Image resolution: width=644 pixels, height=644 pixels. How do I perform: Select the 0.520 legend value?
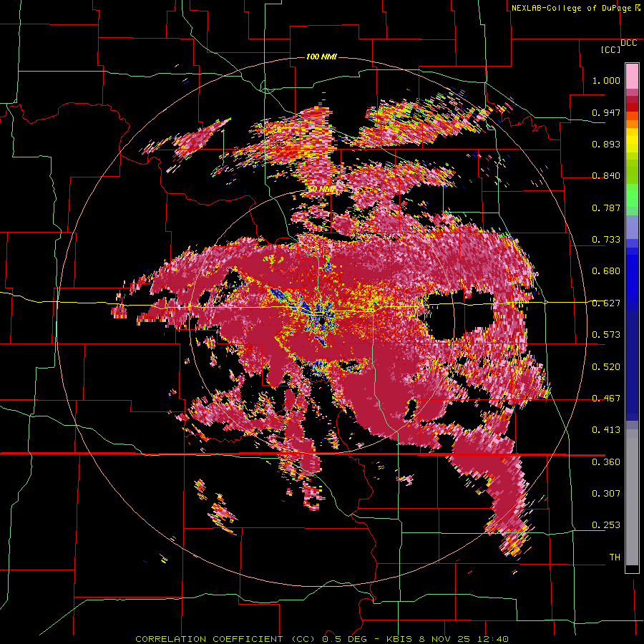coord(606,367)
